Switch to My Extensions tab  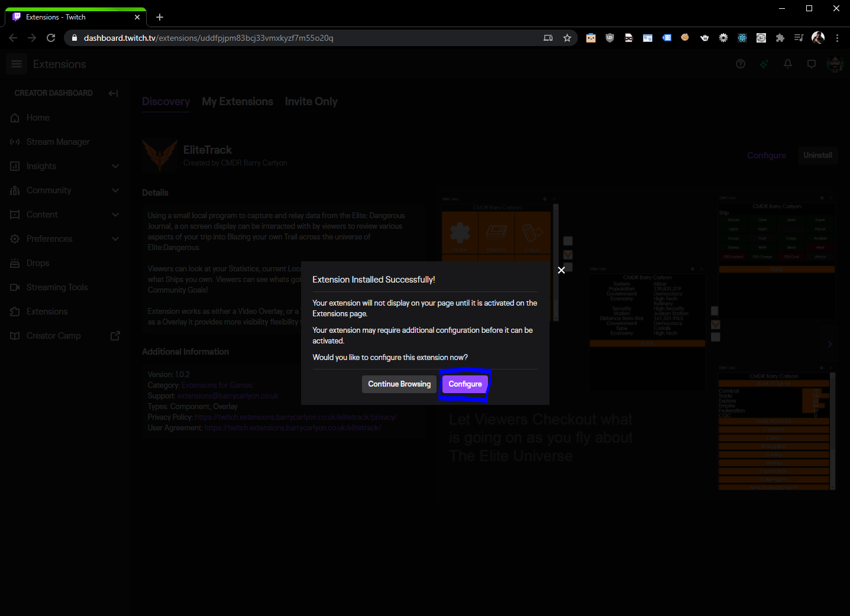tap(237, 102)
